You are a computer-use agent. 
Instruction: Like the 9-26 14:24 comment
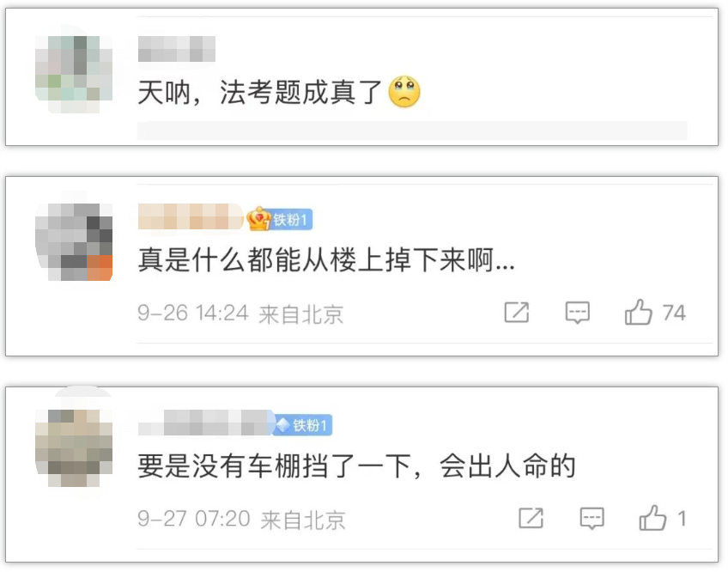(639, 312)
